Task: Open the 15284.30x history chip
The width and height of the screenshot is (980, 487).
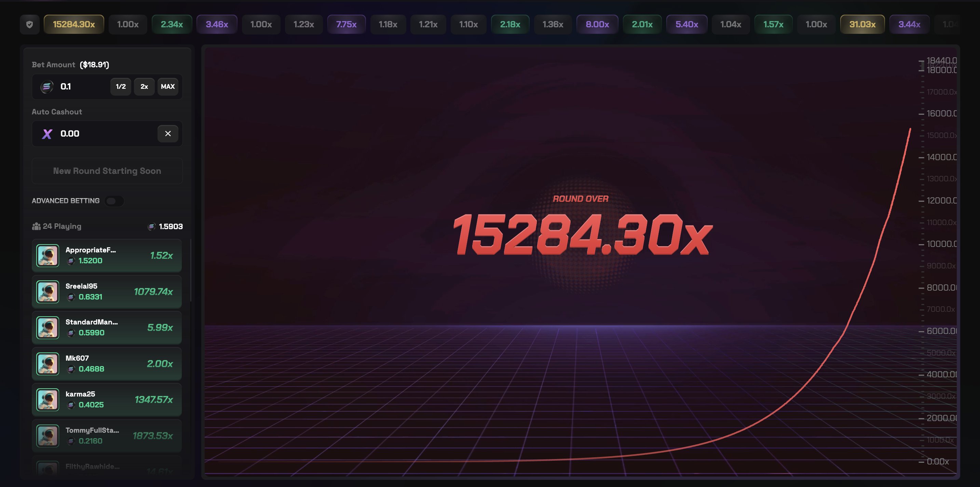Action: coord(74,25)
